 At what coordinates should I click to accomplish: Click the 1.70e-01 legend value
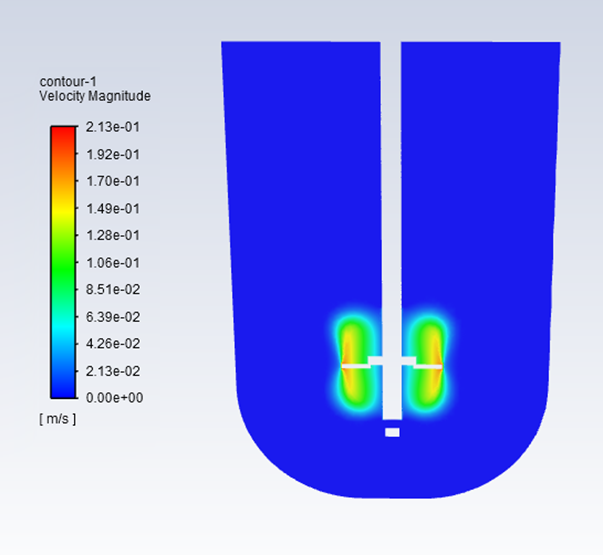click(x=113, y=181)
